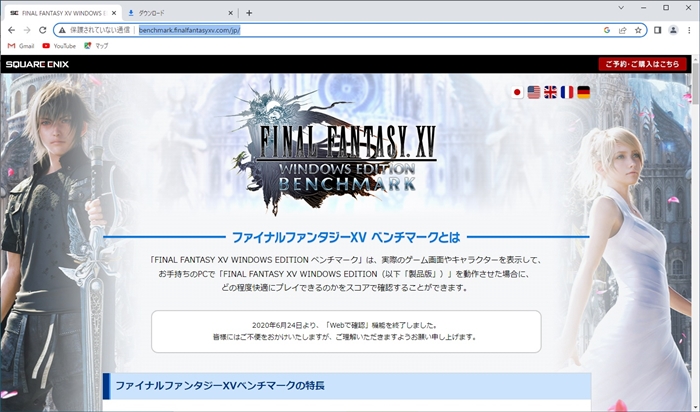
Task: Switch to Japanese with the Japan flag
Action: click(x=517, y=92)
